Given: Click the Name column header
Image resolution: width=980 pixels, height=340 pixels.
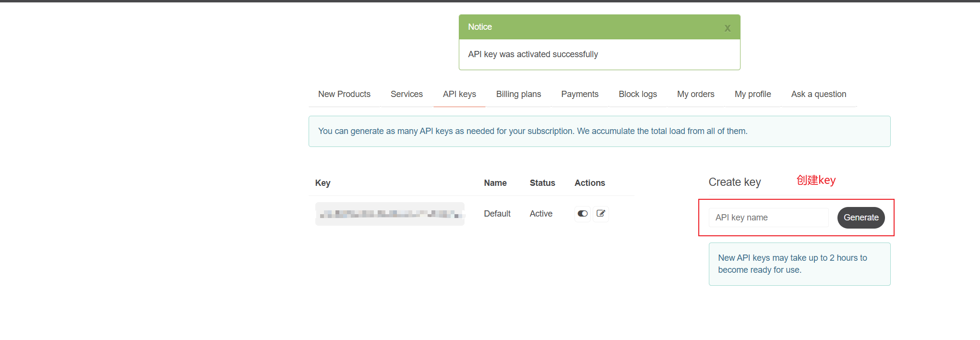Looking at the screenshot, I should click(495, 183).
